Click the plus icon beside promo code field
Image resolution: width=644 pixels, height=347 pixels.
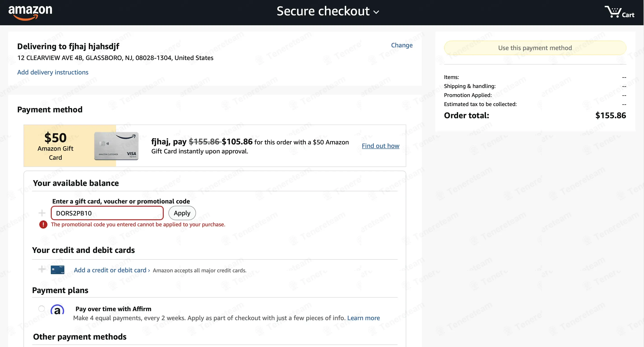pyautogui.click(x=42, y=213)
